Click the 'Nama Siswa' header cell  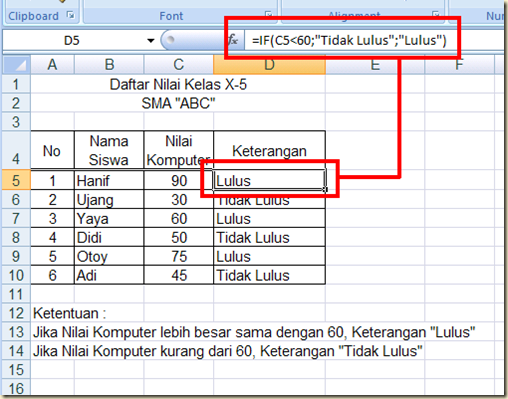[109, 150]
